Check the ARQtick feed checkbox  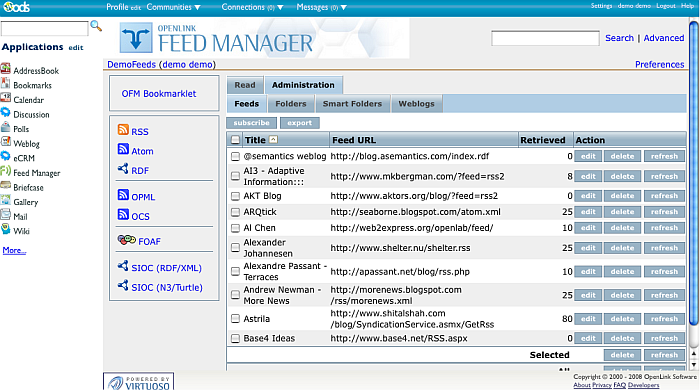pyautogui.click(x=235, y=212)
